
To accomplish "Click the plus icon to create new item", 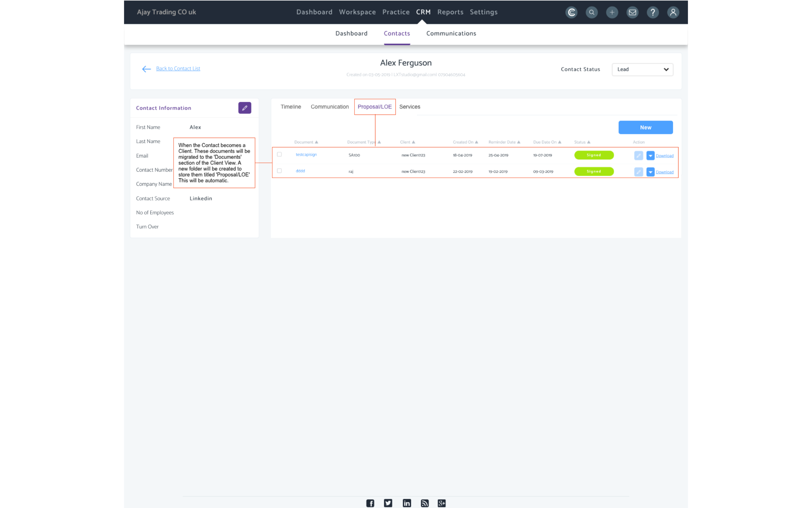I will (612, 12).
